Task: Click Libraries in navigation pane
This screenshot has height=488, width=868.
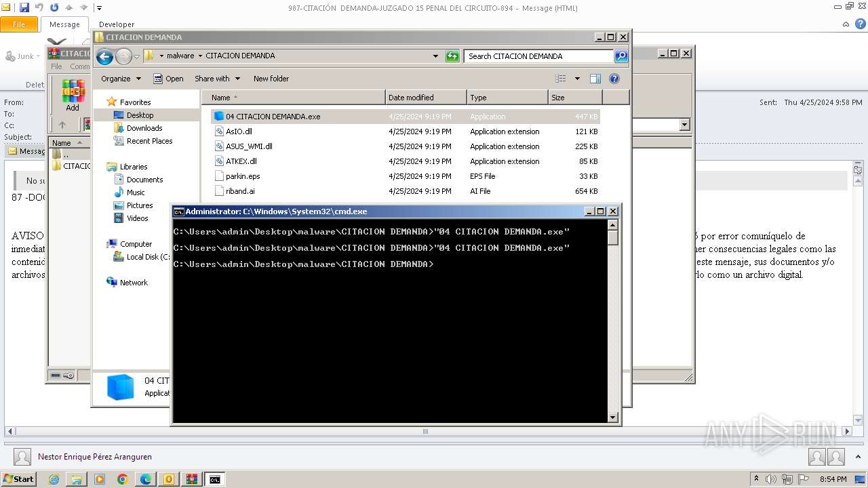Action: tap(134, 167)
